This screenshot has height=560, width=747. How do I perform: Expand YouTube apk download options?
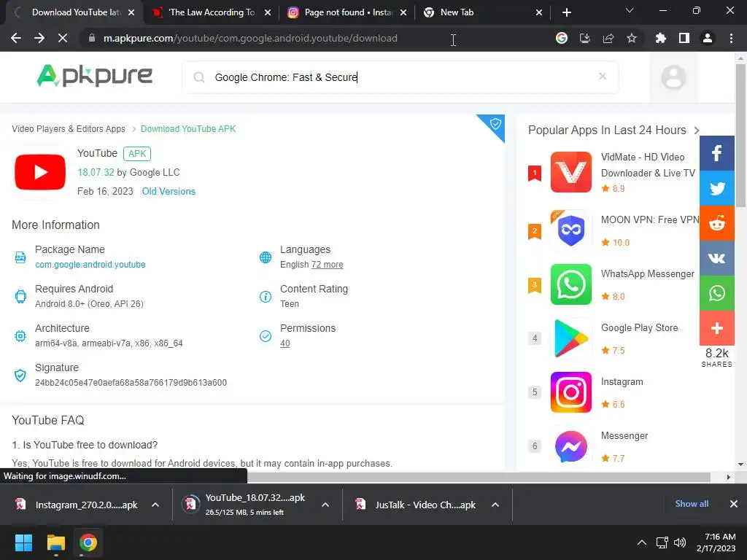point(325,505)
